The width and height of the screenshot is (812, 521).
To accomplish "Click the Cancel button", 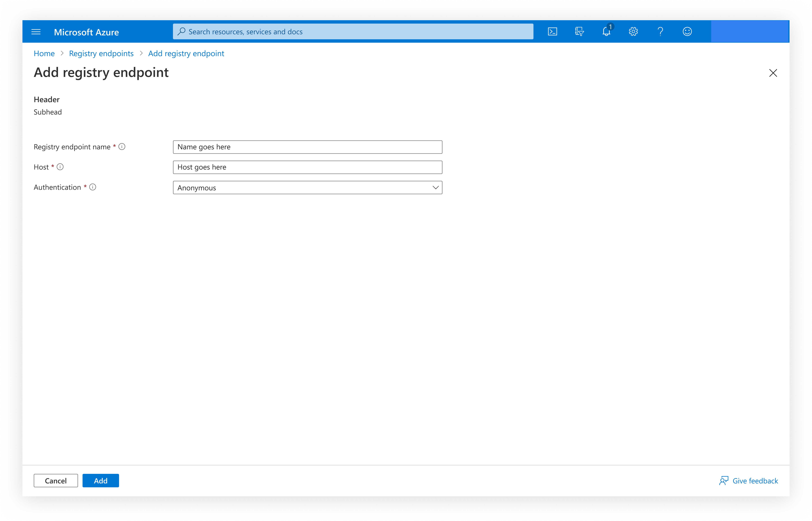I will click(x=56, y=480).
